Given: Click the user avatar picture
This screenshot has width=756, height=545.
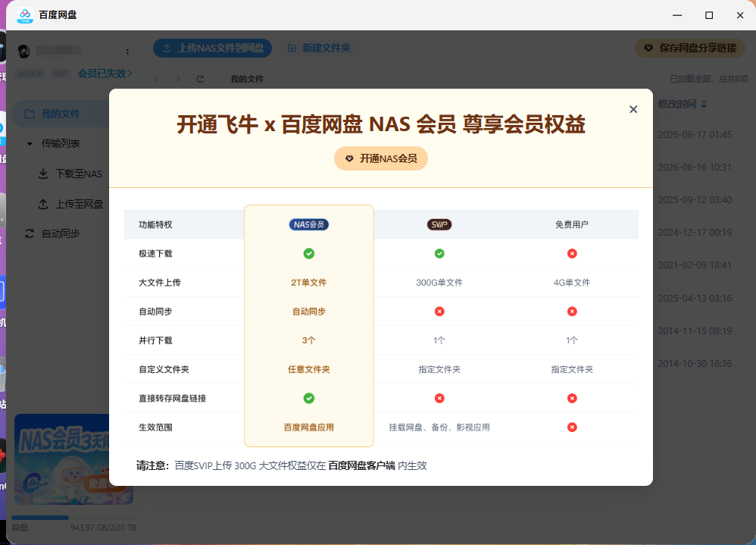Looking at the screenshot, I should (23, 51).
